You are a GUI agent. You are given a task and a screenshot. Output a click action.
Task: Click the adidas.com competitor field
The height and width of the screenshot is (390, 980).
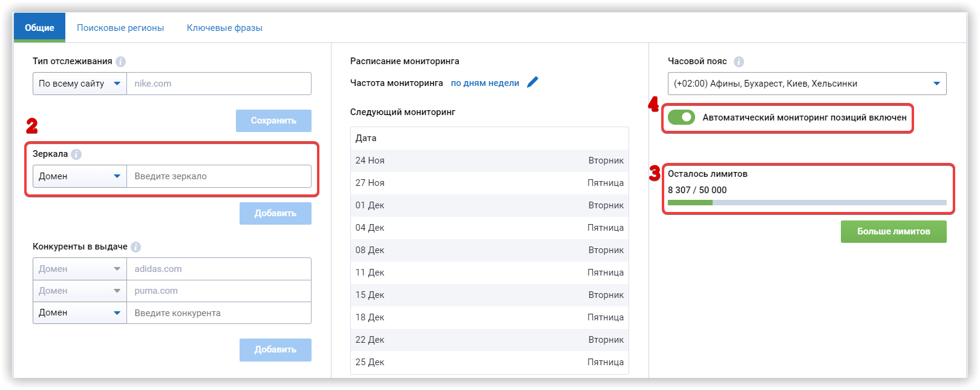(x=219, y=269)
